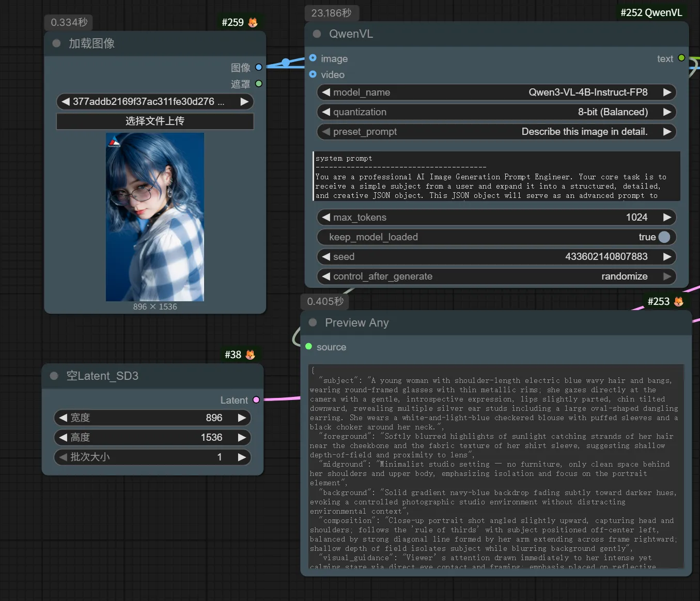Click the fox badge on node #38
Screen dimensions: 700x601
point(251,355)
